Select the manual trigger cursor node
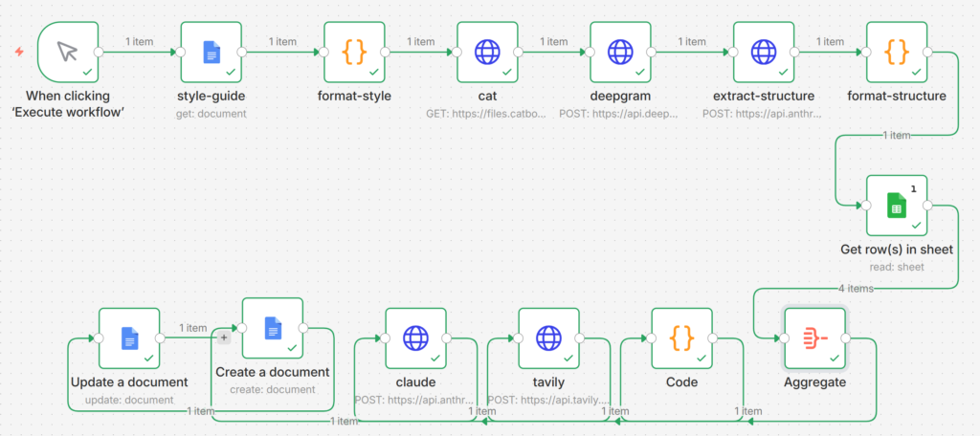 [x=68, y=53]
